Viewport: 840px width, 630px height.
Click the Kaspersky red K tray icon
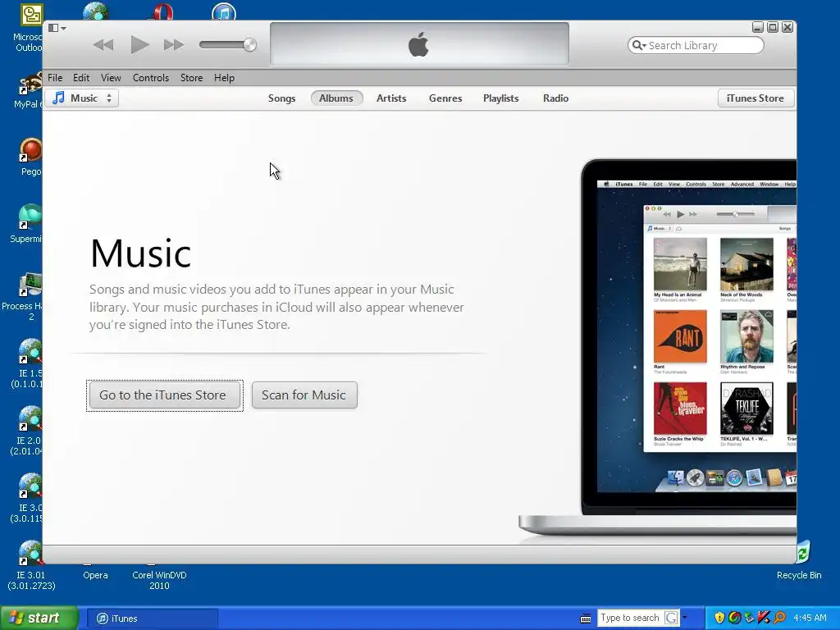[764, 618]
